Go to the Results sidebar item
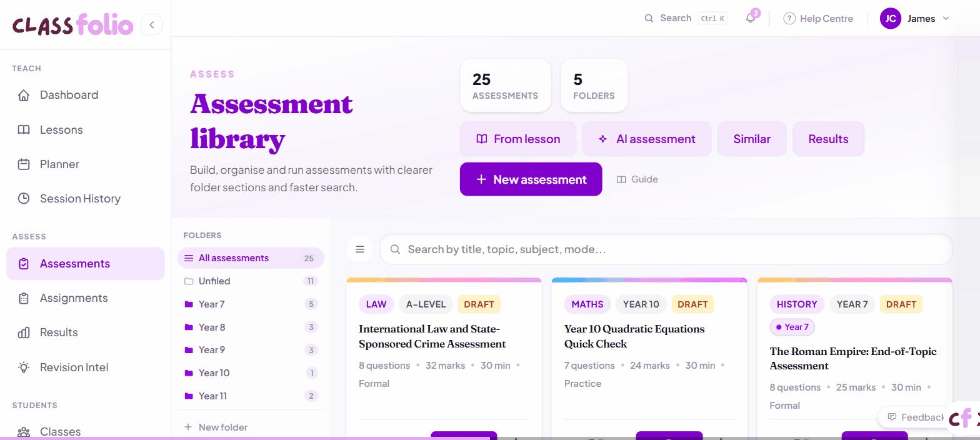The image size is (980, 440). pyautogui.click(x=86, y=332)
